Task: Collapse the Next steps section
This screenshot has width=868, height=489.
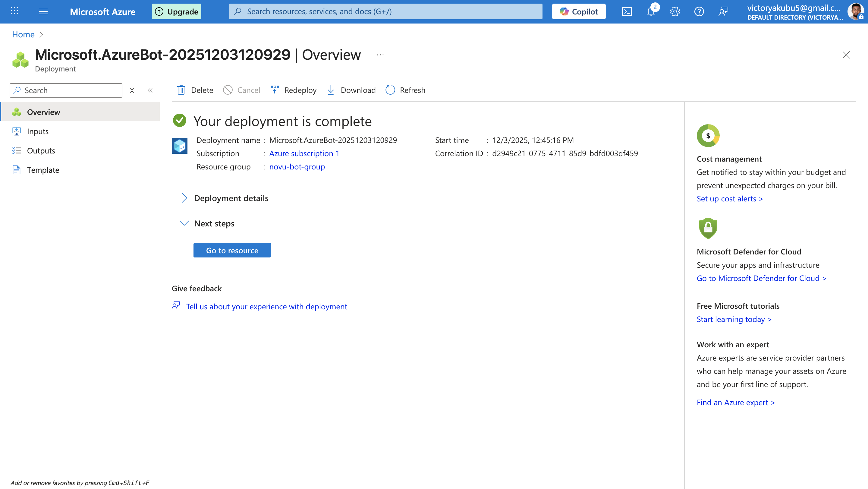Action: coord(184,223)
